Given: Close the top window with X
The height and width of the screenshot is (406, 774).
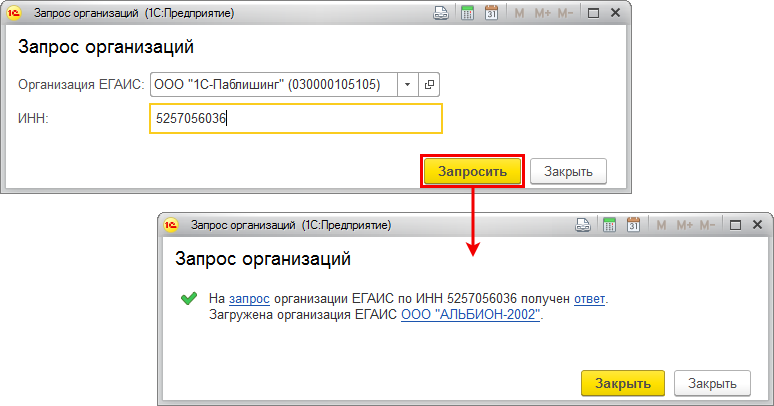Looking at the screenshot, I should pos(616,13).
